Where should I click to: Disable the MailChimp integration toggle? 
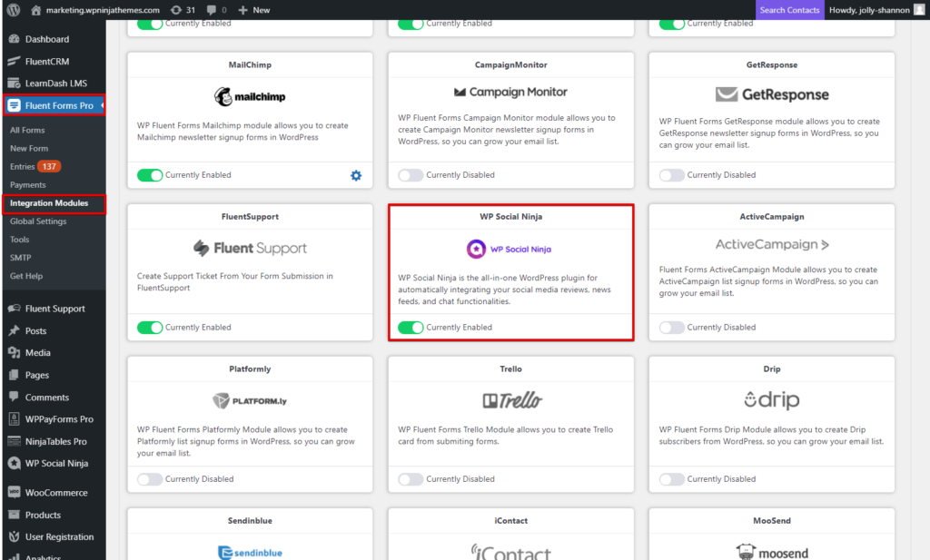150,175
